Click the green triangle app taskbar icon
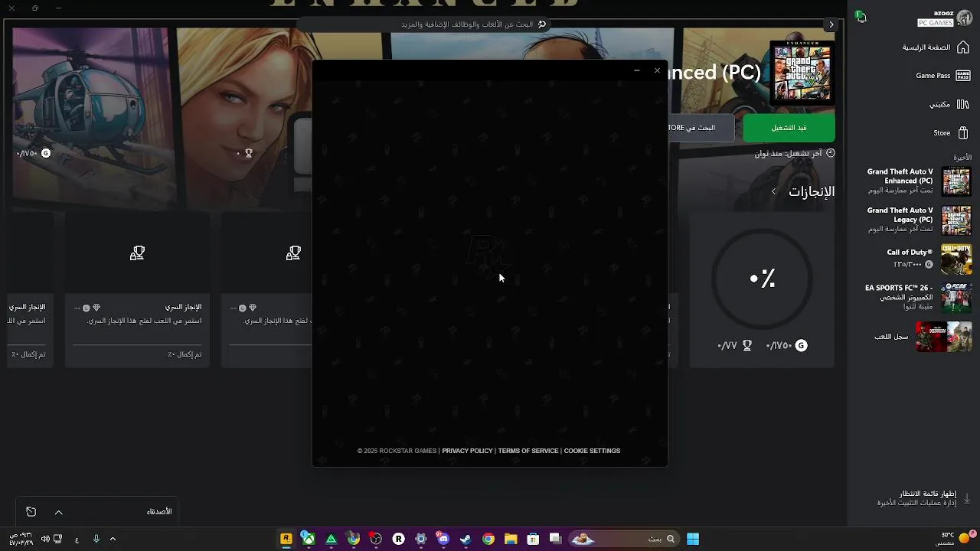980x551 pixels. pyautogui.click(x=331, y=539)
